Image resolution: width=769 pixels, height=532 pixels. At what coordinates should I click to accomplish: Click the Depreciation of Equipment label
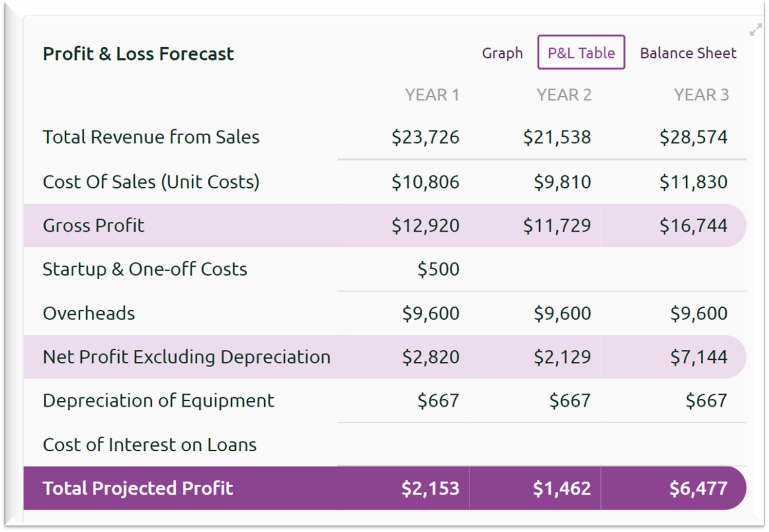[158, 400]
